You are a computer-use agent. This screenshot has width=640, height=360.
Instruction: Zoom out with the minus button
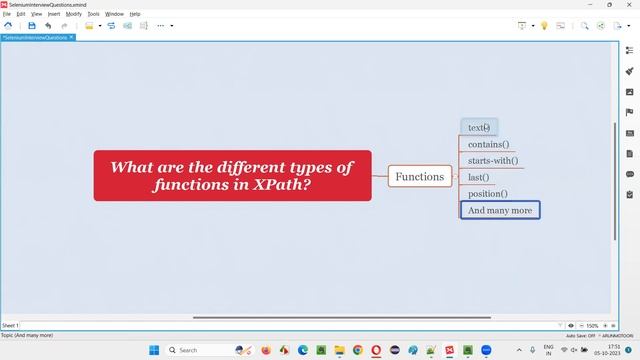581,325
